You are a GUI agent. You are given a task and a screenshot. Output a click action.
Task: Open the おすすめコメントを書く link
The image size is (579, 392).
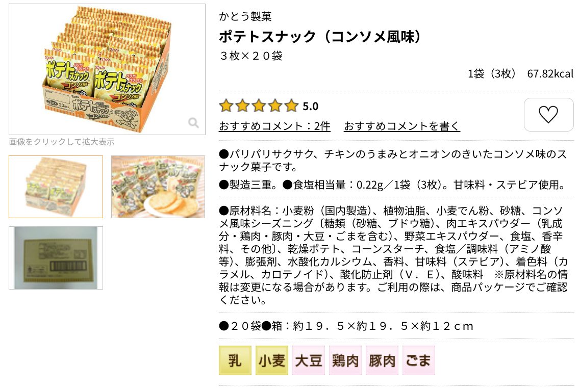click(x=402, y=126)
